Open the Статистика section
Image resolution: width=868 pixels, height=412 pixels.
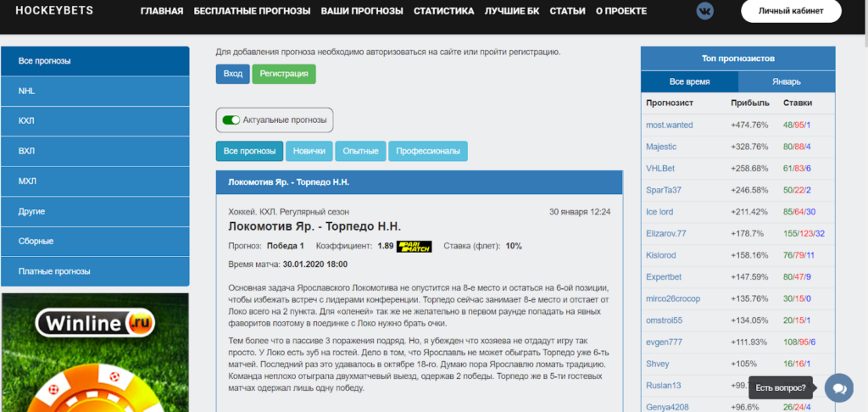[444, 11]
